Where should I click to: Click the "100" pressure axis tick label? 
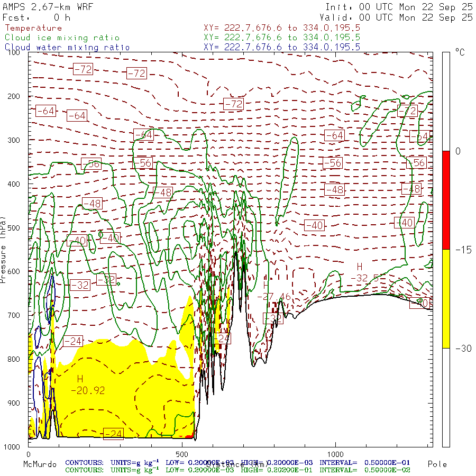13,52
